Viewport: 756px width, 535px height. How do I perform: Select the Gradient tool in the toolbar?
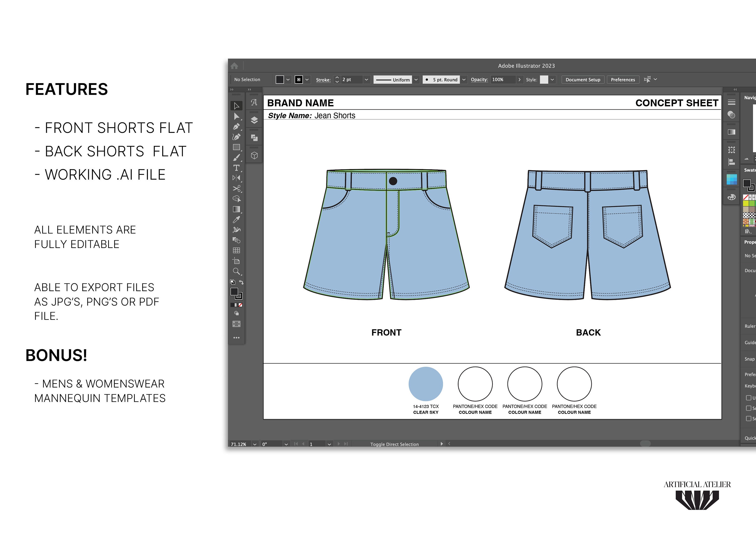(x=236, y=209)
